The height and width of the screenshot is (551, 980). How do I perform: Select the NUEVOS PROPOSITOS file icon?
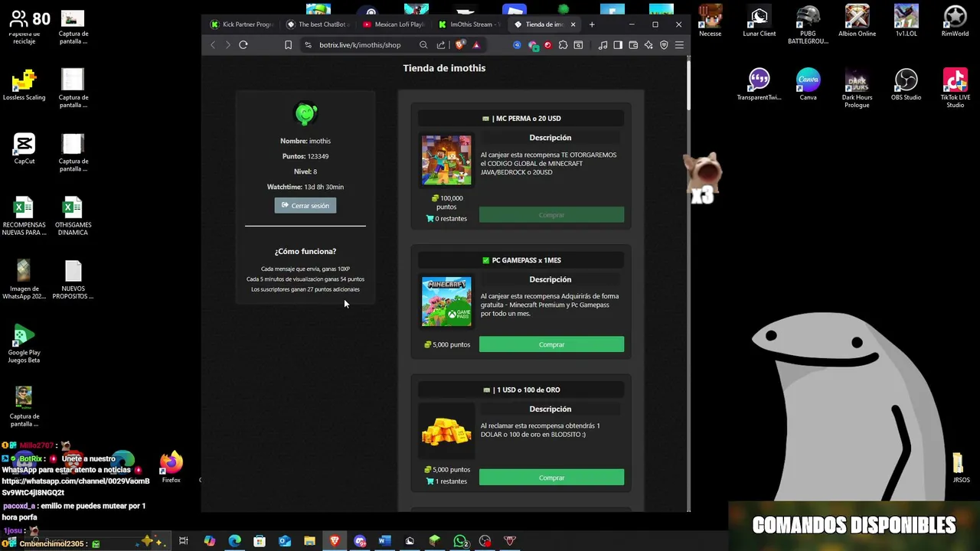[x=73, y=280]
